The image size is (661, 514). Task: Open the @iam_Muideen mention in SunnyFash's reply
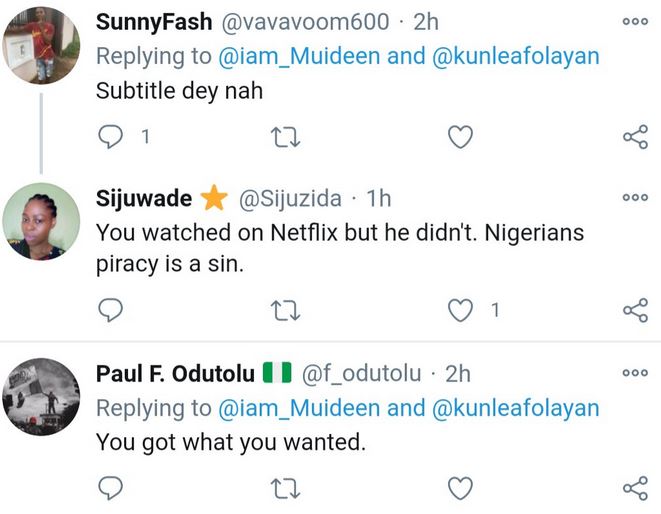coord(298,56)
